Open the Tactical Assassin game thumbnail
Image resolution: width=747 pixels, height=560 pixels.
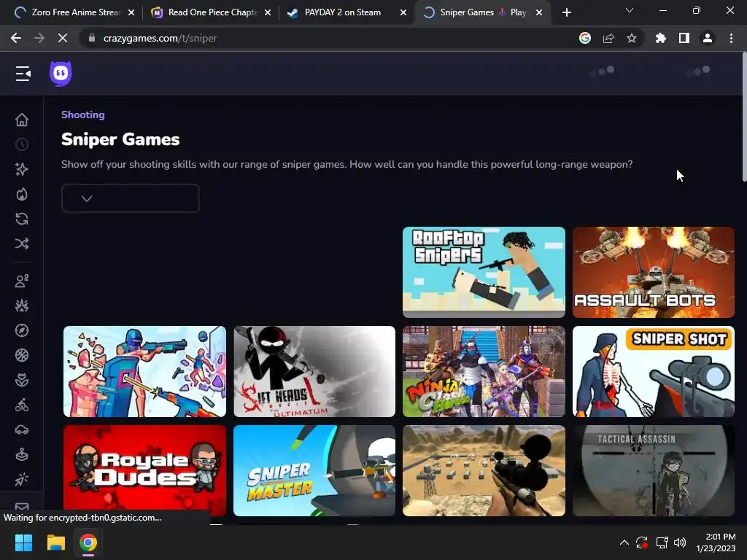click(653, 470)
